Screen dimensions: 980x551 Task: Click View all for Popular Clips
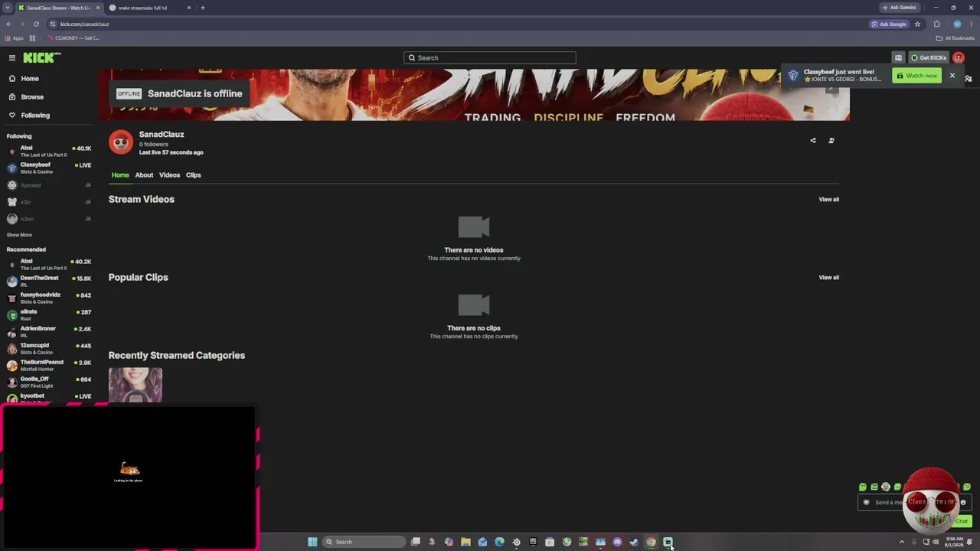click(828, 278)
